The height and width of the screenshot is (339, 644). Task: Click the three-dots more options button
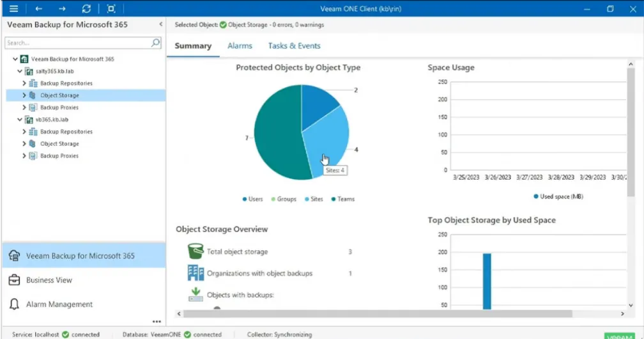[157, 321]
